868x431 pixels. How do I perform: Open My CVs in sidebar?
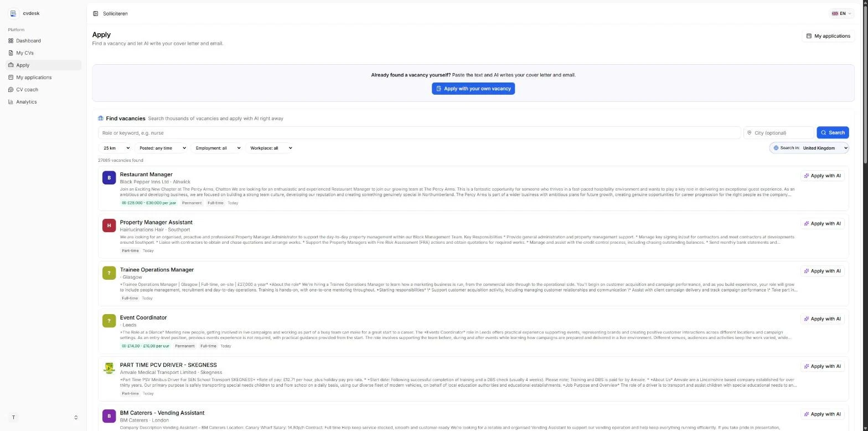click(x=44, y=53)
